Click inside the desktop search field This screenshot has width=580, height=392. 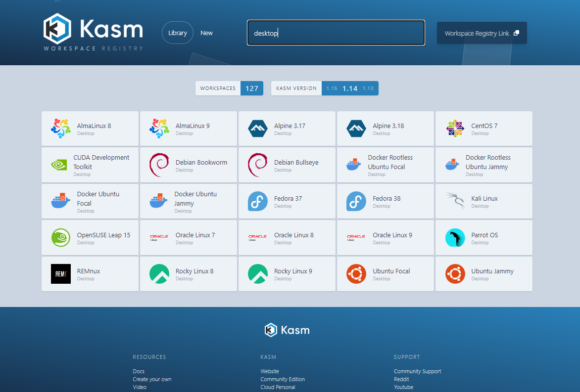click(336, 33)
